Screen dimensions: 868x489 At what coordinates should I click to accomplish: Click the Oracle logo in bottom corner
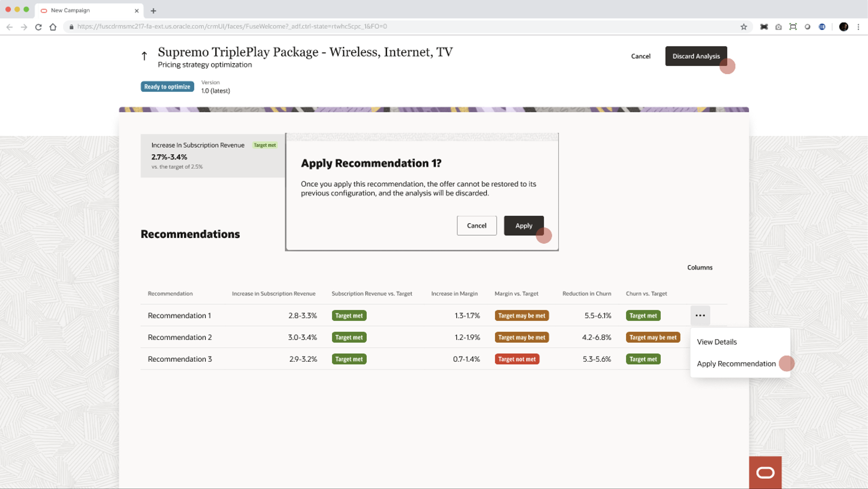(x=766, y=472)
